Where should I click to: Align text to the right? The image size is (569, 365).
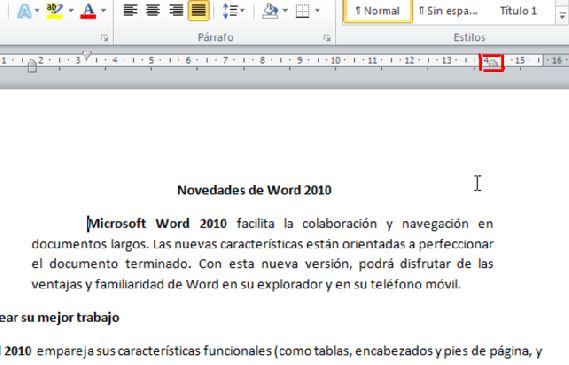pos(176,10)
